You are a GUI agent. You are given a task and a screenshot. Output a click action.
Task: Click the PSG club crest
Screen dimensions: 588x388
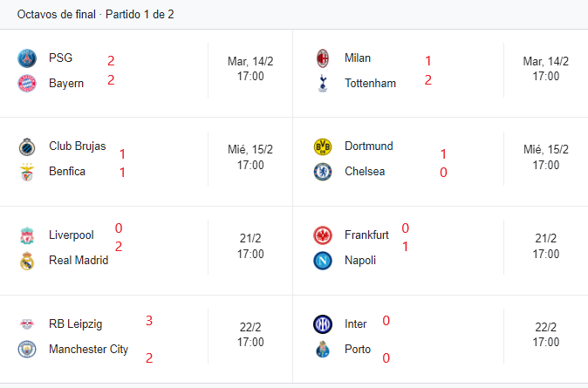click(27, 58)
